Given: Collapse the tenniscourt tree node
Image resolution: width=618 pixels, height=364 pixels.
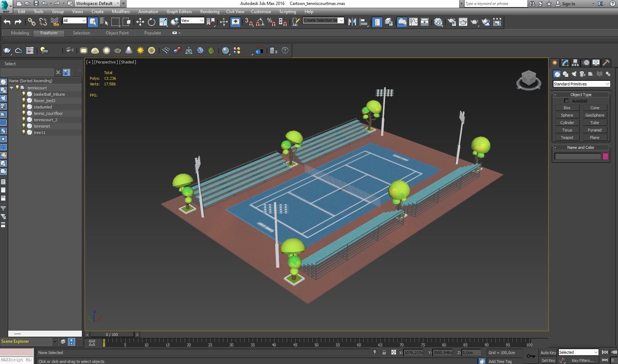Looking at the screenshot, I should click(x=12, y=88).
